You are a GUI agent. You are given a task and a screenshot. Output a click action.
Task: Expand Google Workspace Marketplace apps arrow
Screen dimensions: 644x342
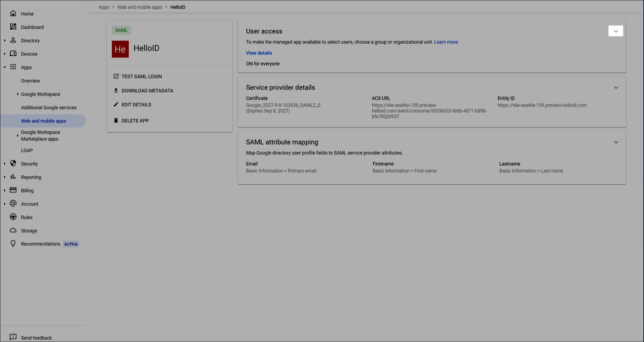pos(18,135)
